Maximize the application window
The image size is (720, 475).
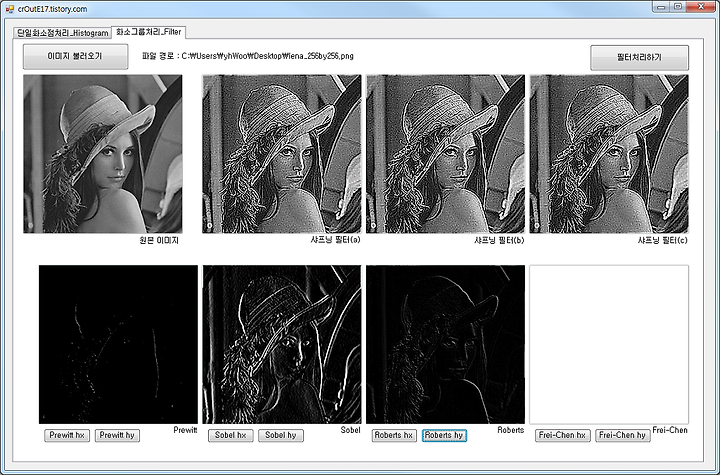678,6
